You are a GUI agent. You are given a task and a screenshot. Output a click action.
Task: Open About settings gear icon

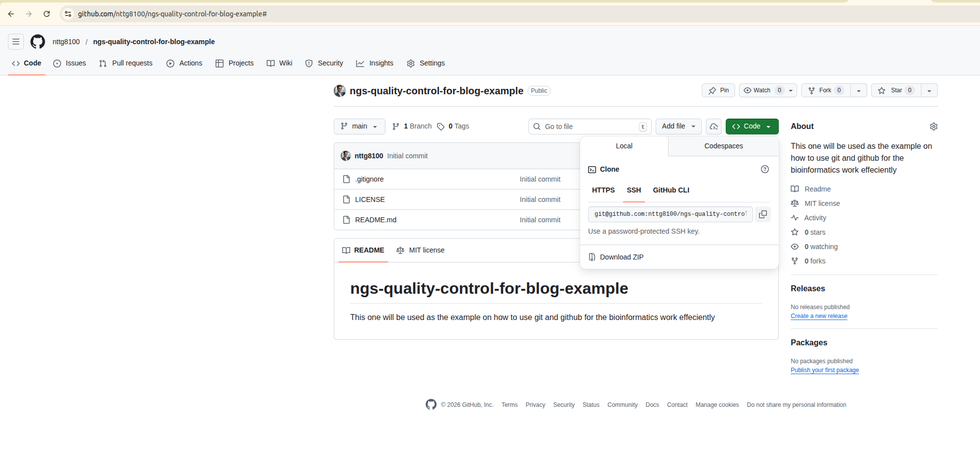coord(933,127)
